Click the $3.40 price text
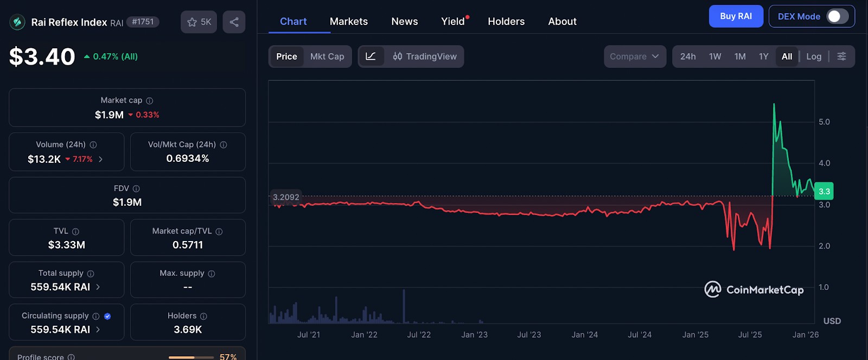 pos(42,56)
